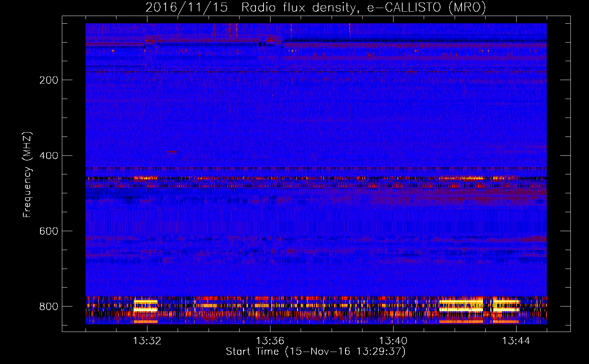The image size is (589, 364).
Task: Click the small red spot near 400 MHz
Action: (x=172, y=152)
